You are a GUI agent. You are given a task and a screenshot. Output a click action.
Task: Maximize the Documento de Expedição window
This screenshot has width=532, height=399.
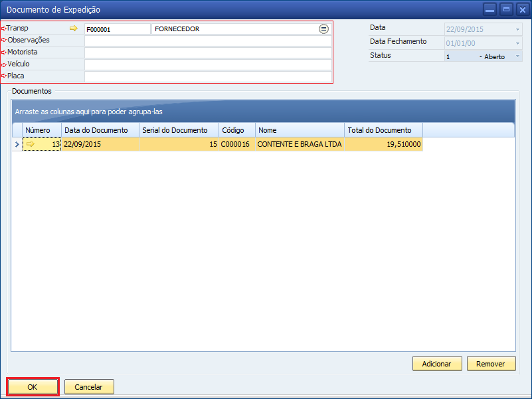[x=506, y=9]
